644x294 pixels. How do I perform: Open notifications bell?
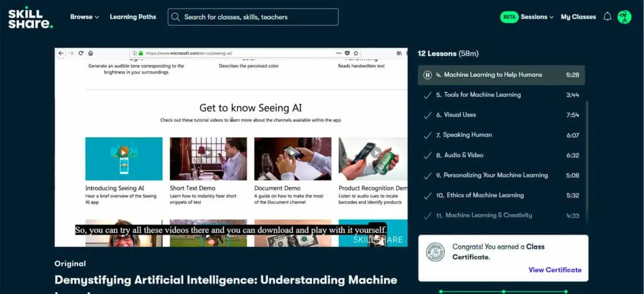coord(608,17)
